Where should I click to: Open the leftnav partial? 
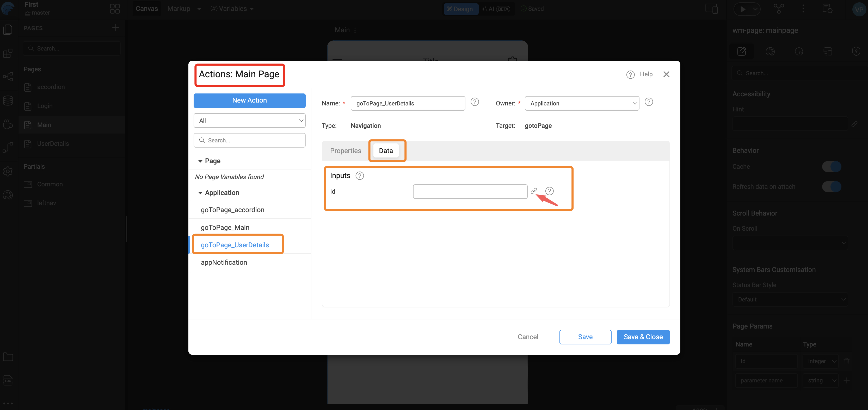point(71,203)
